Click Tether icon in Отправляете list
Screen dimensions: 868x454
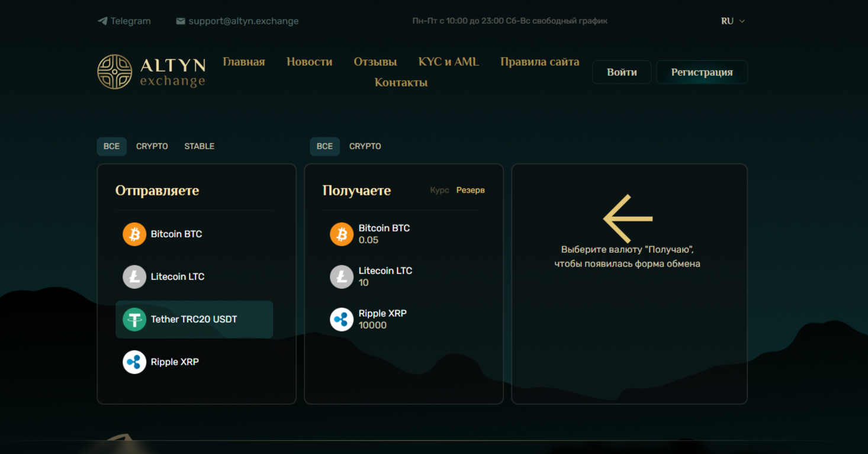tap(134, 320)
